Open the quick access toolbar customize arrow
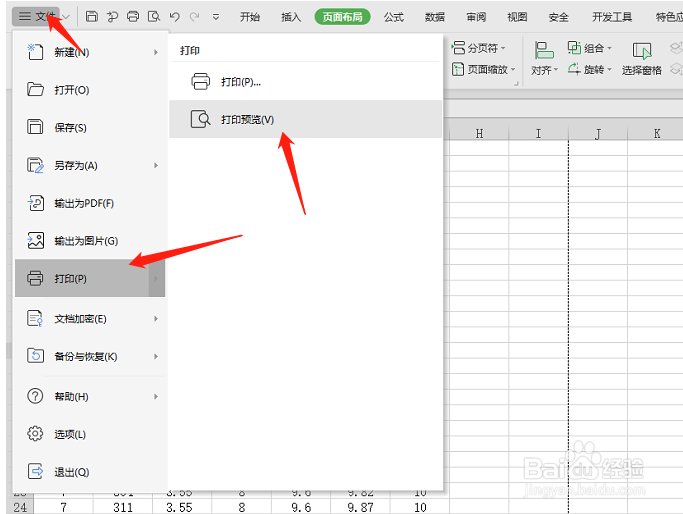 tap(216, 17)
